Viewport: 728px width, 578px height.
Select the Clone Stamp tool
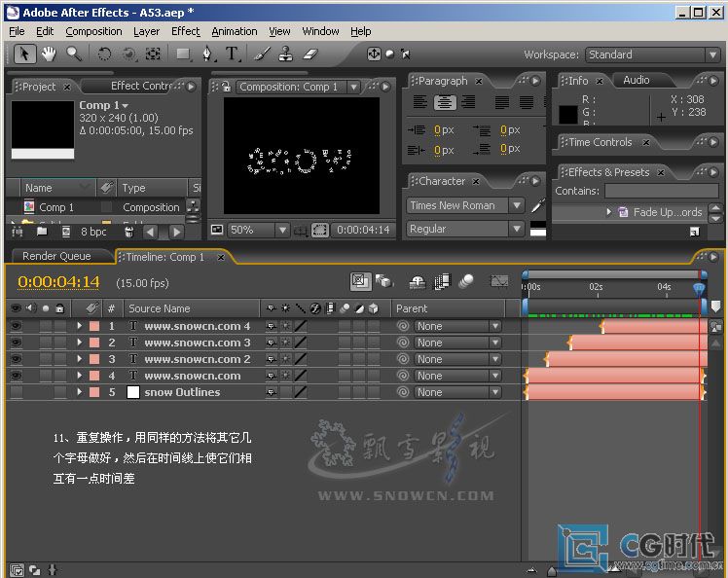tap(285, 54)
